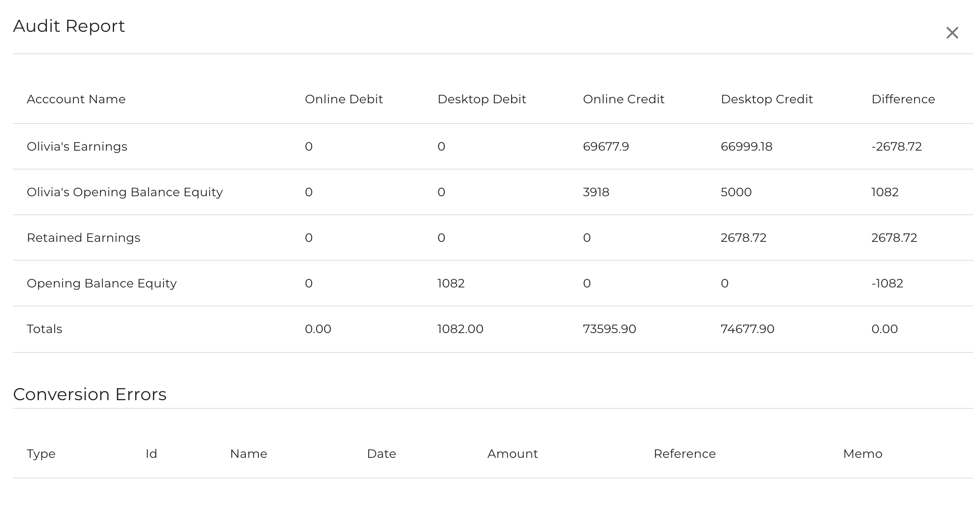Image resolution: width=980 pixels, height=531 pixels.
Task: Click the Type column header
Action: pos(41,454)
